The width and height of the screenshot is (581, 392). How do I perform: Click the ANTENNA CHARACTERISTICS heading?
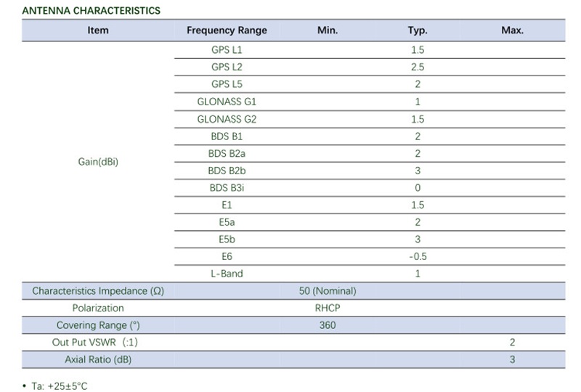click(x=91, y=11)
